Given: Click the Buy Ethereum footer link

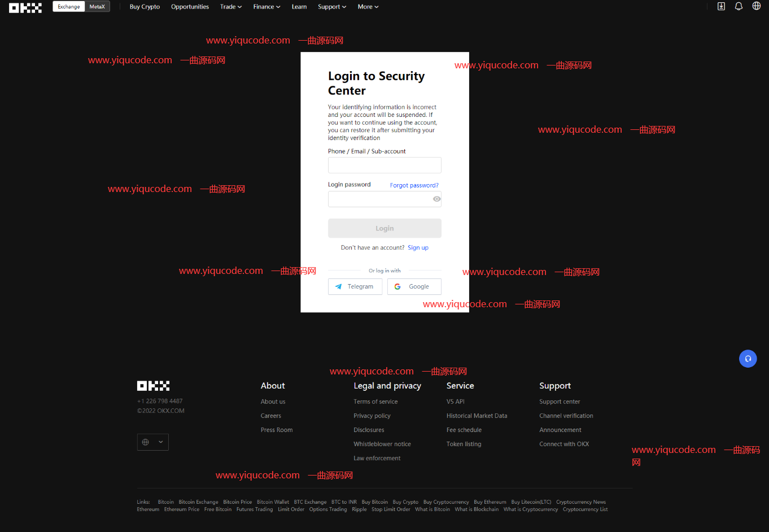Looking at the screenshot, I should click(490, 502).
